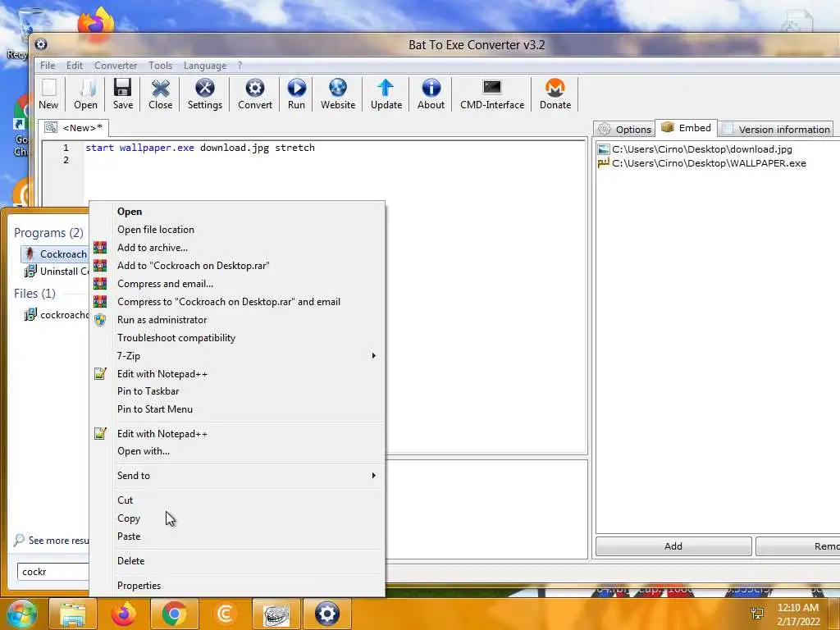Click the Add button in Embed panel
840x630 pixels.
pyautogui.click(x=673, y=546)
